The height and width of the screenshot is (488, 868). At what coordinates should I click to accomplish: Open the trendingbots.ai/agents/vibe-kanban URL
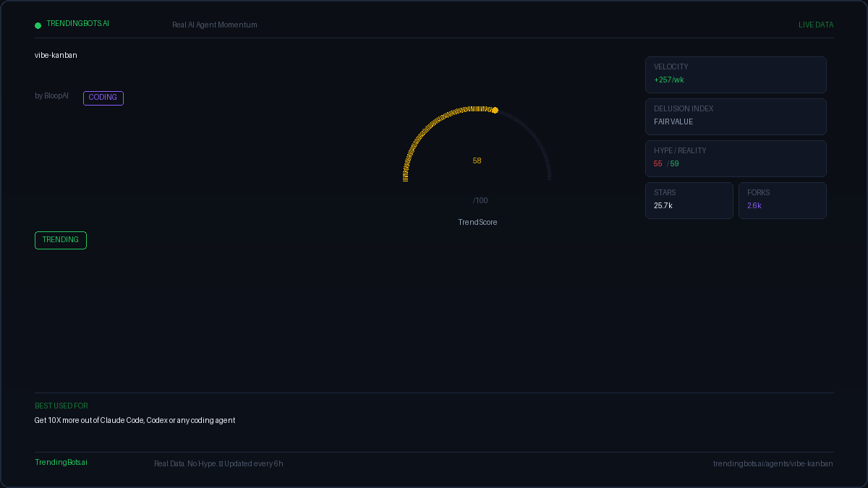coord(773,463)
